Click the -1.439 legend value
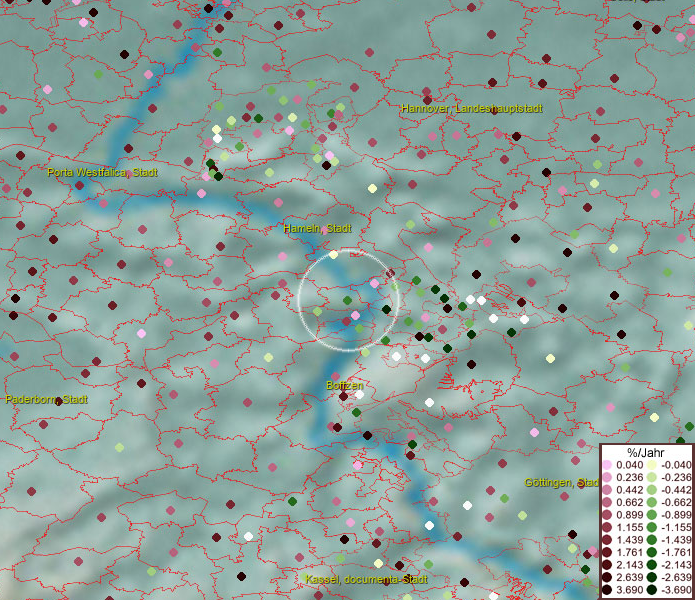This screenshot has height=600, width=695. click(676, 540)
